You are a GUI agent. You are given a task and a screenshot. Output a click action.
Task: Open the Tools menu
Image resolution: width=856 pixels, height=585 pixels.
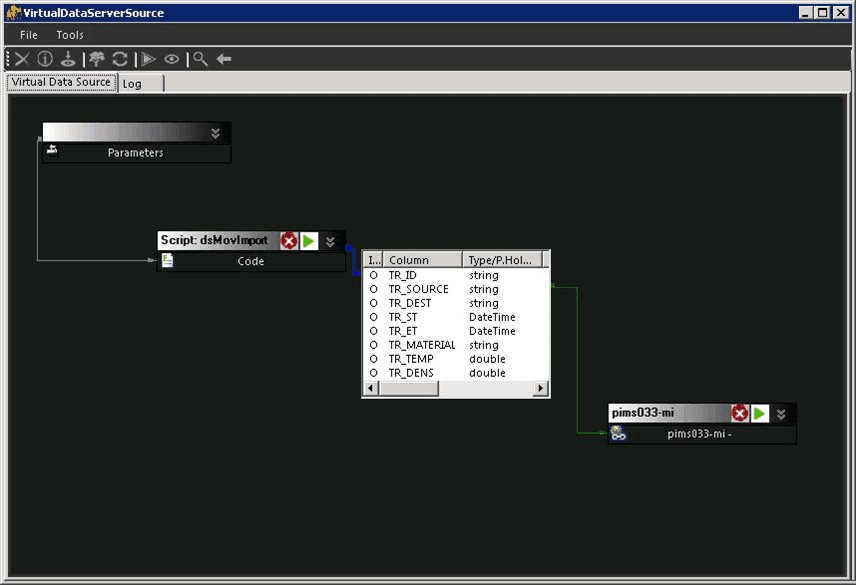(69, 34)
